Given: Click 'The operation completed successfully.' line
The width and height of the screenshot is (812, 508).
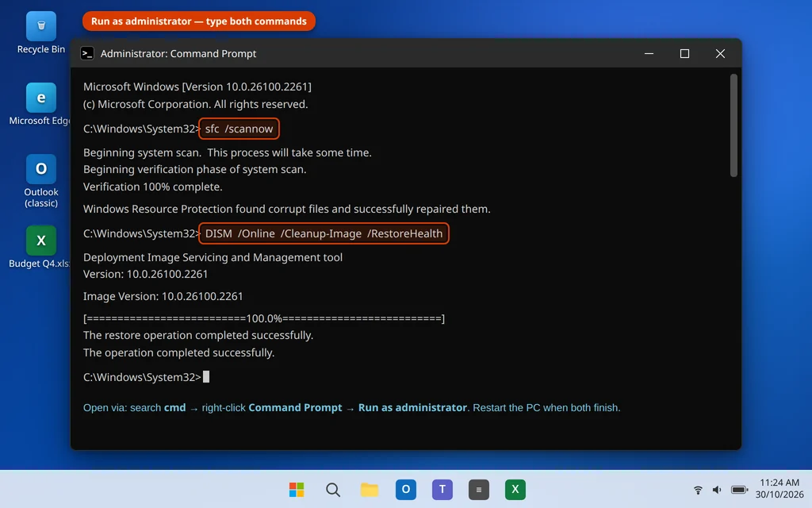Looking at the screenshot, I should (x=178, y=352).
